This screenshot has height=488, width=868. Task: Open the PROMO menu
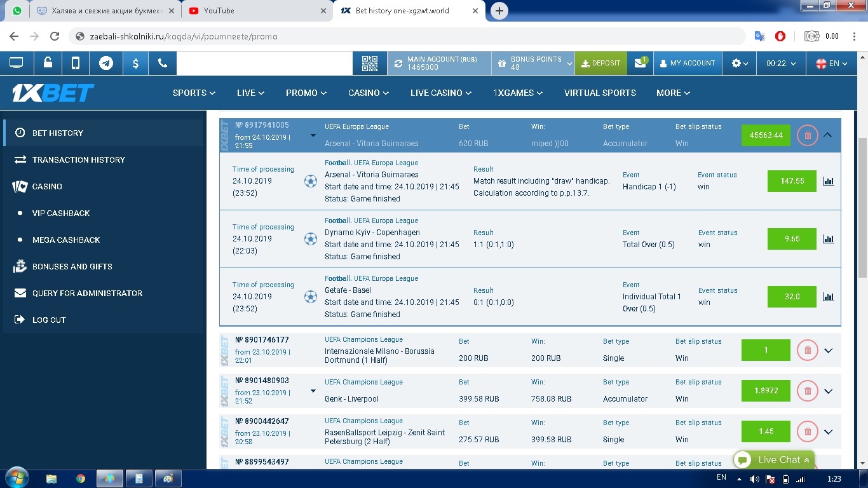306,93
